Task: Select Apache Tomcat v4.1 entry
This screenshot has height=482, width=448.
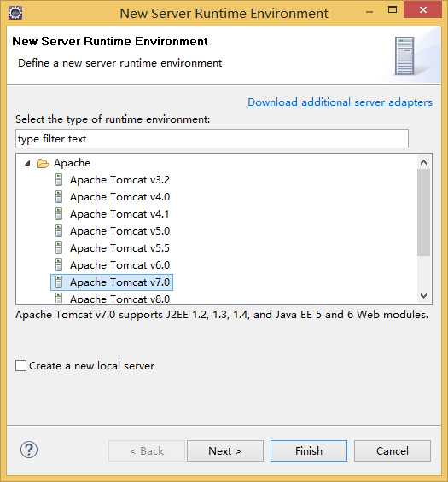Action: [x=119, y=214]
